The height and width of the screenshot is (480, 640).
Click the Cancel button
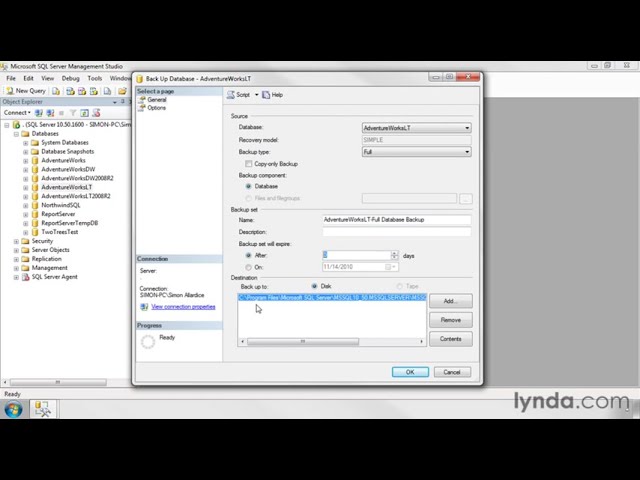click(452, 372)
